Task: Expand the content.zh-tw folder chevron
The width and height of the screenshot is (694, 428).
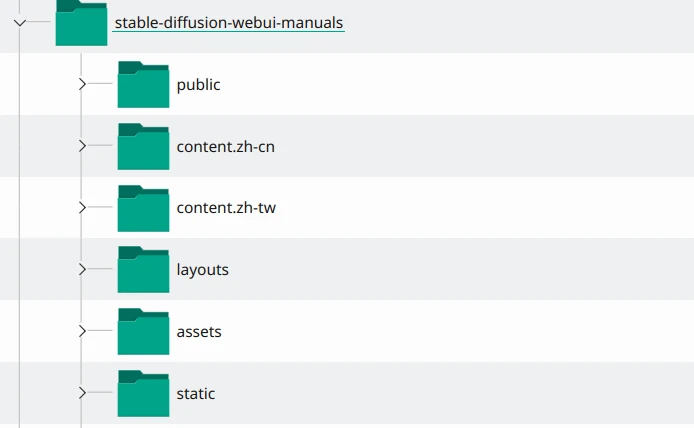Action: pyautogui.click(x=82, y=208)
